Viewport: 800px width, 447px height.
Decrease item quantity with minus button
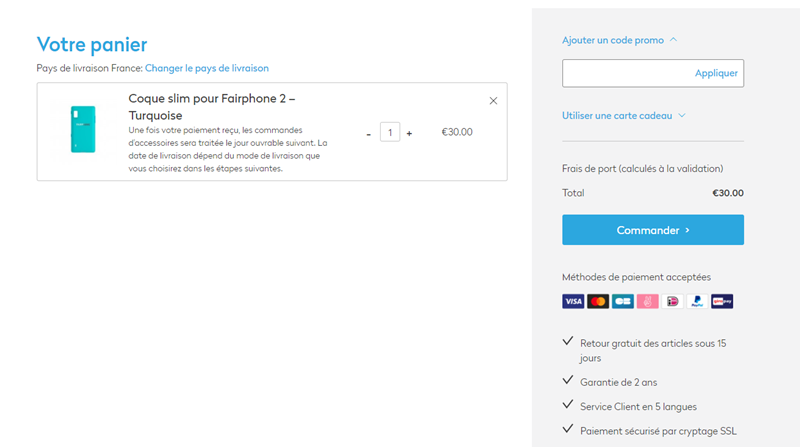(368, 134)
